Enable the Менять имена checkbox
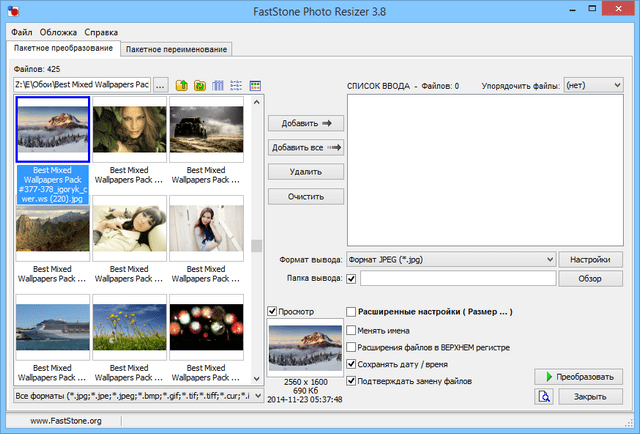The height and width of the screenshot is (434, 640). pos(351,329)
